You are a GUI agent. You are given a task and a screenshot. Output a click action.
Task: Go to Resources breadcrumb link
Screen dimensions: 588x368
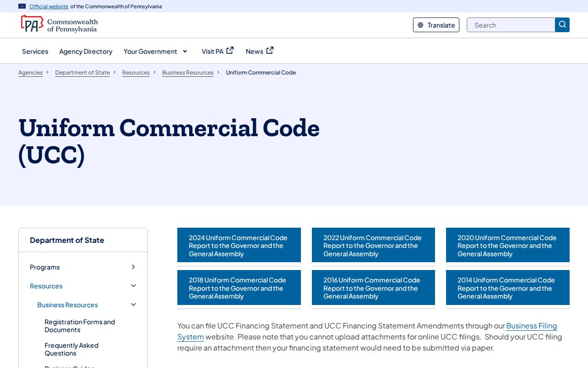(136, 73)
